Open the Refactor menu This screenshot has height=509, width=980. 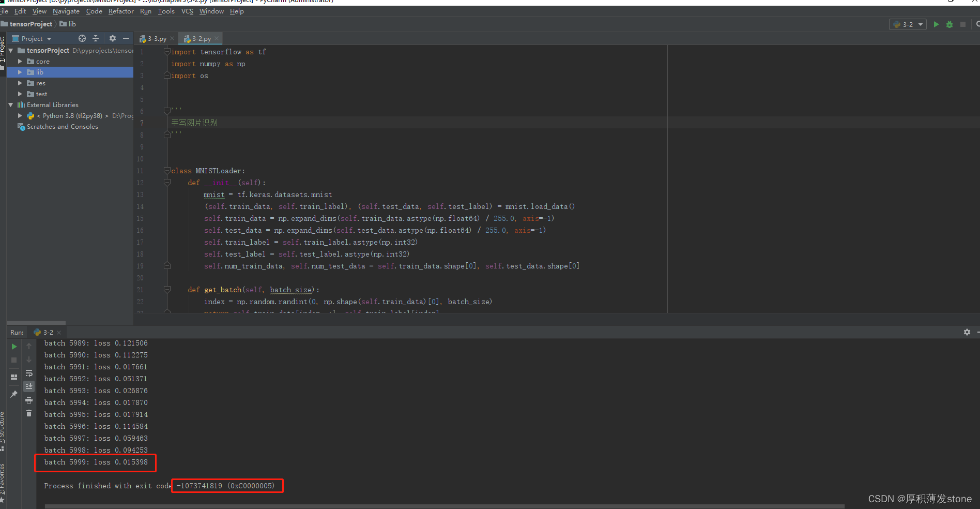pos(121,11)
